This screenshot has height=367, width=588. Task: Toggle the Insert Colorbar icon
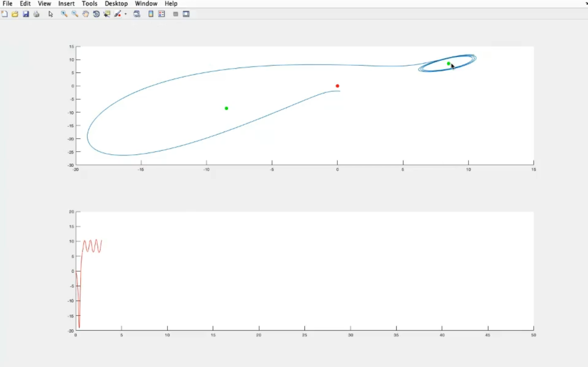tap(151, 14)
